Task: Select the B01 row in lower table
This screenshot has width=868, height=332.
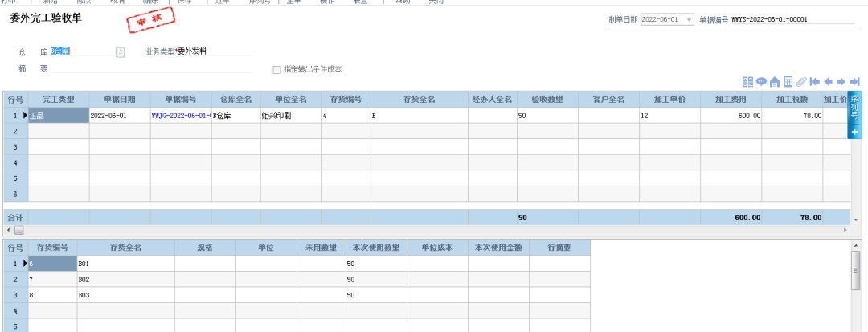Action: point(125,263)
